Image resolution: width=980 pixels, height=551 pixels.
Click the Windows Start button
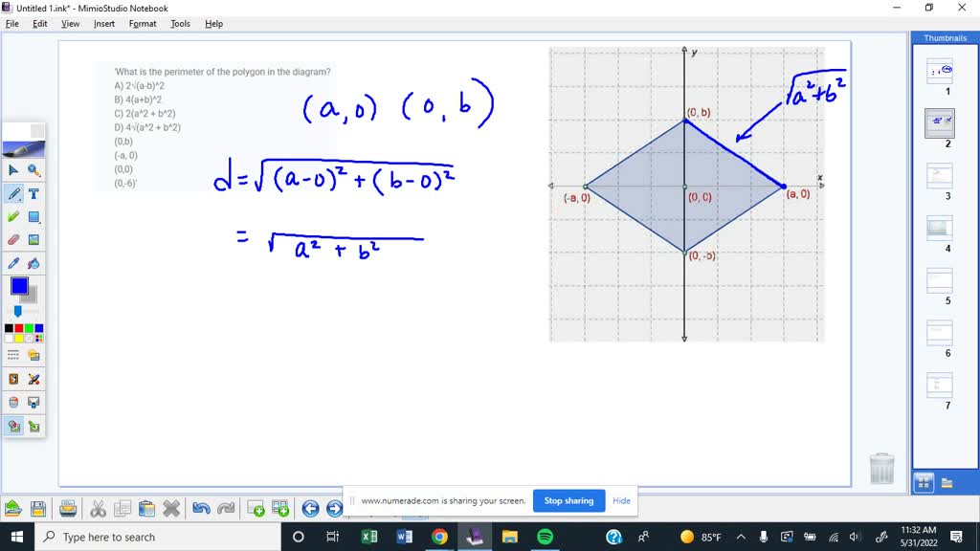coord(17,537)
